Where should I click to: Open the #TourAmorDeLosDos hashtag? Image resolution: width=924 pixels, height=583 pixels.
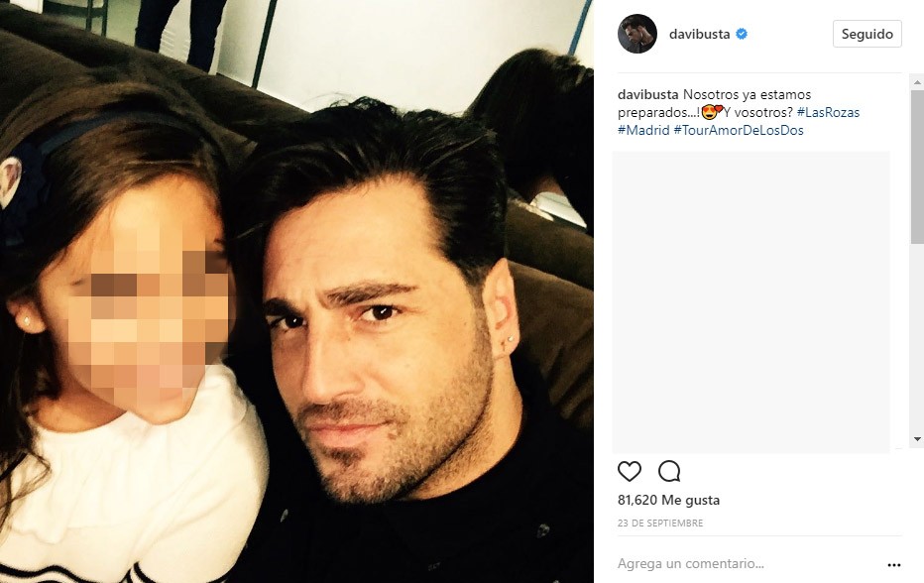pos(739,130)
